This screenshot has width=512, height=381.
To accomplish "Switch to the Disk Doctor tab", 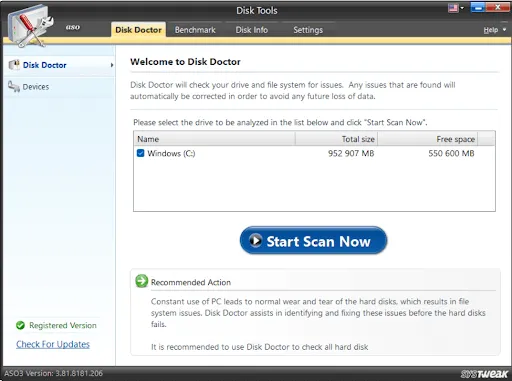I will tap(138, 30).
